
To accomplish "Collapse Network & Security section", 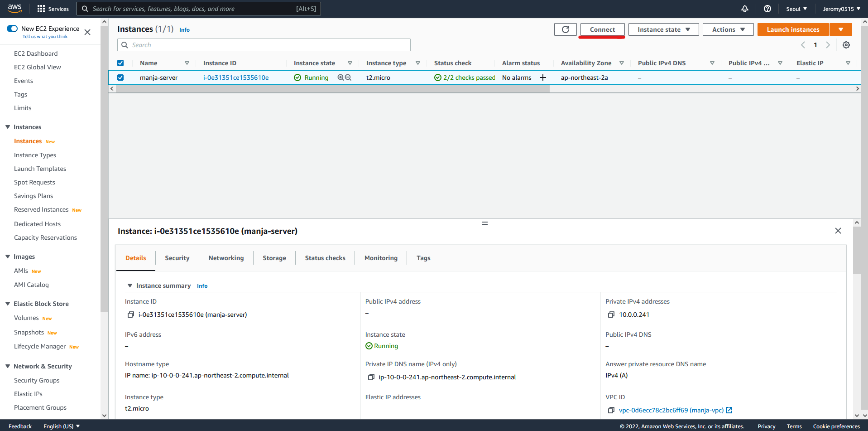I will click(8, 366).
